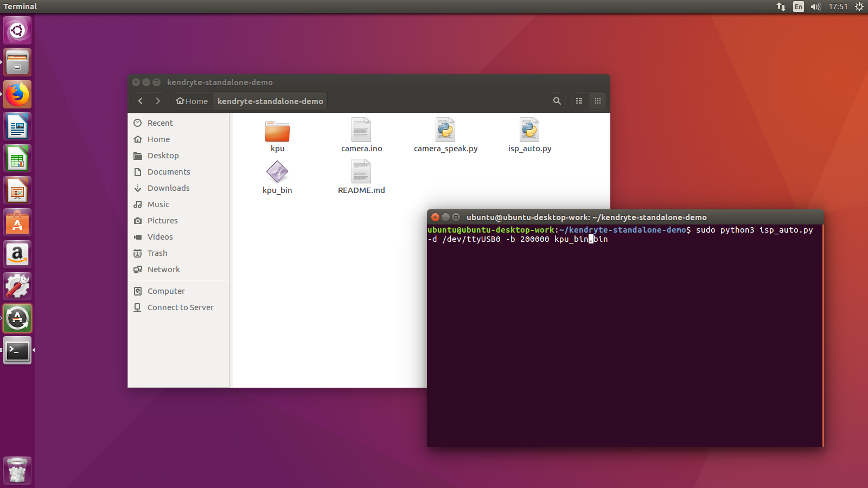
Task: Click kendryte-standalone-demo path bar button
Action: [270, 101]
